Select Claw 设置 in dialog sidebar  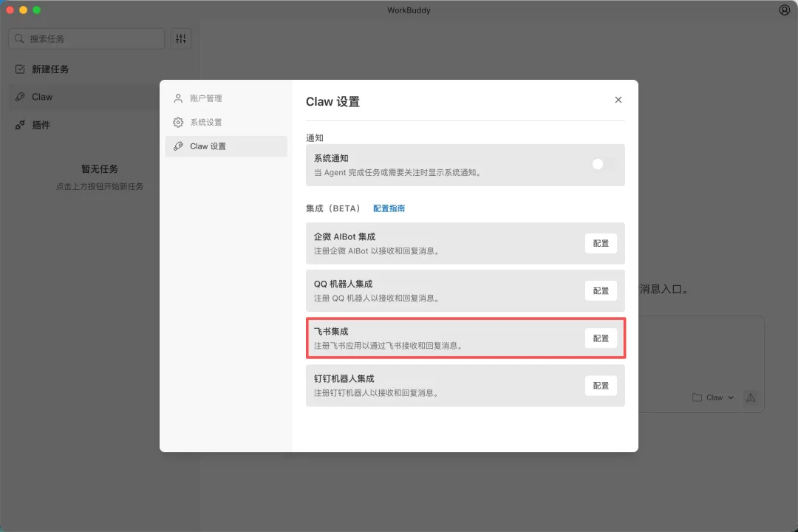click(x=226, y=146)
